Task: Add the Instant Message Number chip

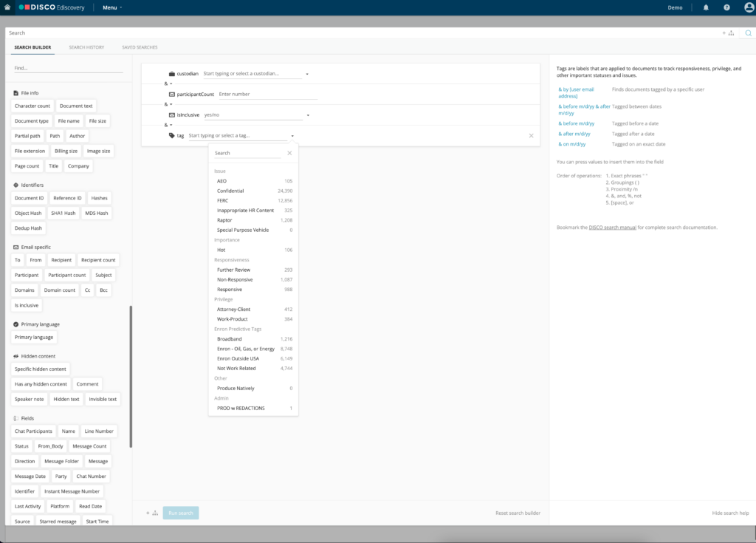Action: click(x=72, y=491)
